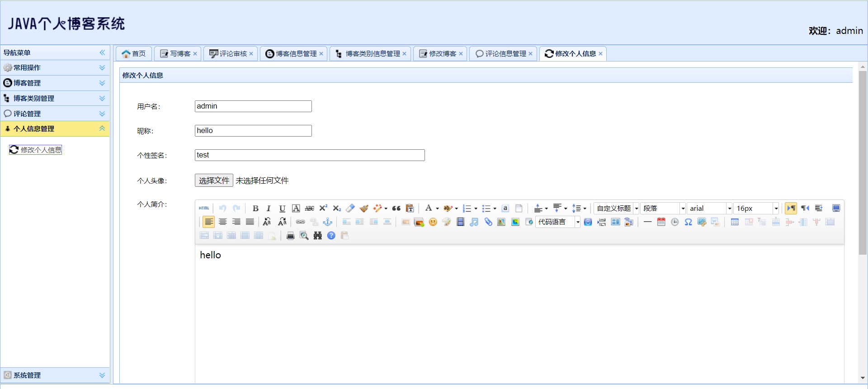Toggle superscript formatting
The height and width of the screenshot is (389, 868).
[323, 208]
